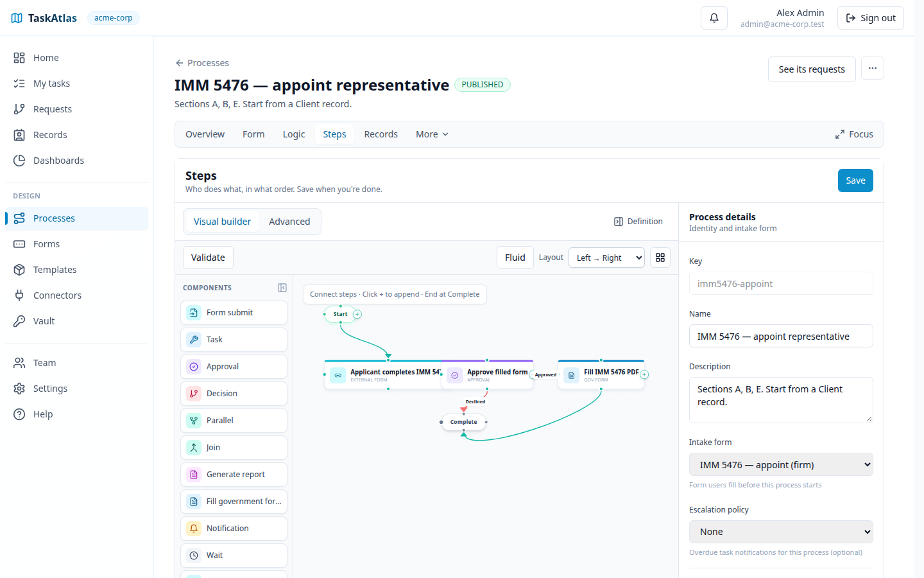This screenshot has height=578, width=924.
Task: Click the grid auto-arrange icon next to Layout
Action: click(x=660, y=258)
